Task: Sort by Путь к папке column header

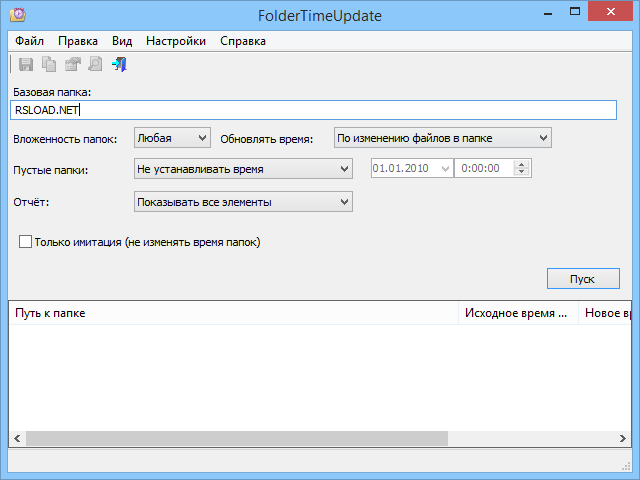Action: [x=233, y=313]
